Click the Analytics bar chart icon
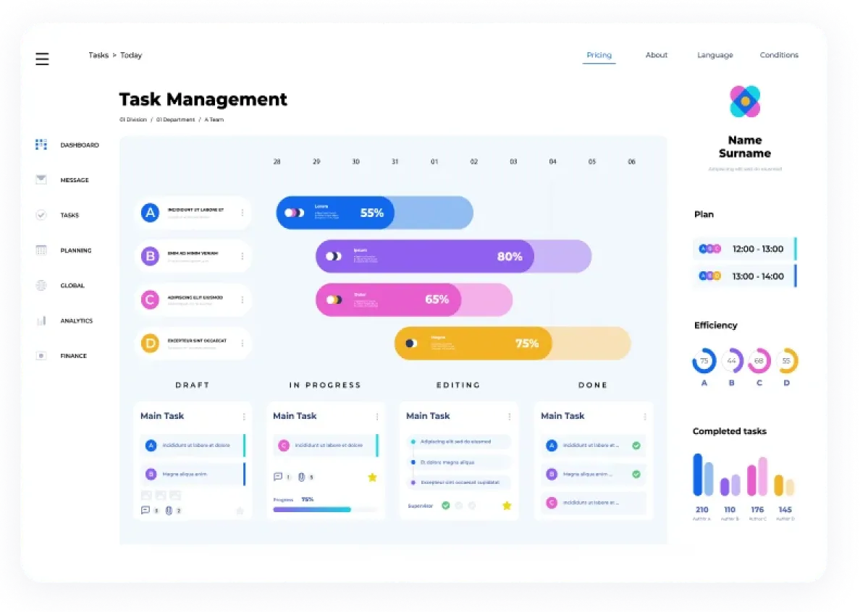The height and width of the screenshot is (612, 868). tap(41, 320)
